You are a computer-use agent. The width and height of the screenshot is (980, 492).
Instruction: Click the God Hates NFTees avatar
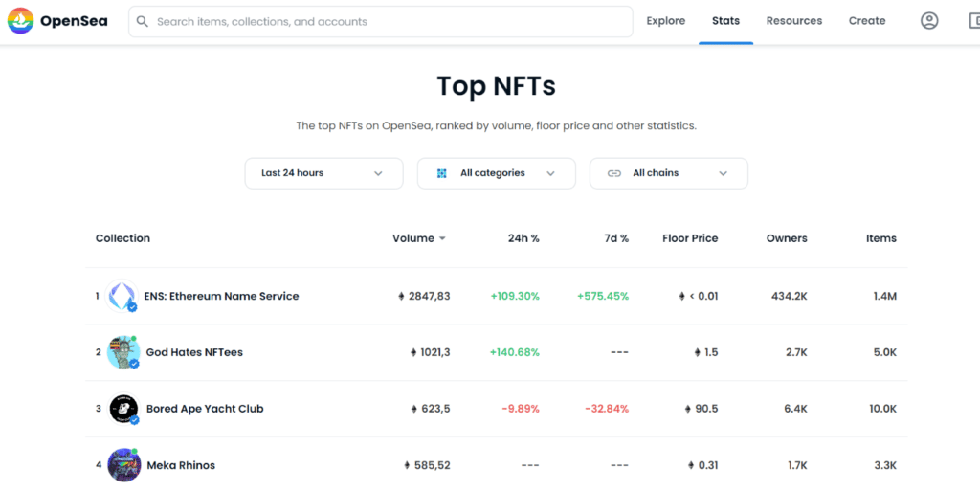pos(123,352)
